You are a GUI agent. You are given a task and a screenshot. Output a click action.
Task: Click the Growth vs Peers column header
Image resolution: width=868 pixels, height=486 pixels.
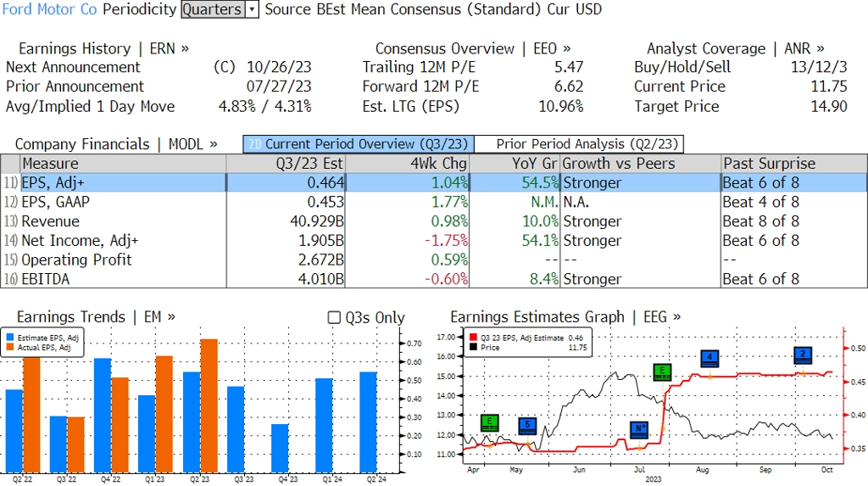click(641, 164)
